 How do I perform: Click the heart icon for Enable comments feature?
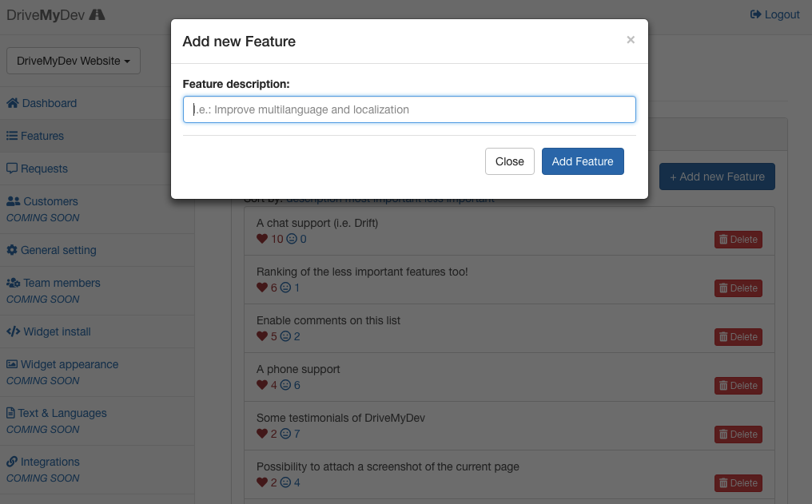[261, 336]
